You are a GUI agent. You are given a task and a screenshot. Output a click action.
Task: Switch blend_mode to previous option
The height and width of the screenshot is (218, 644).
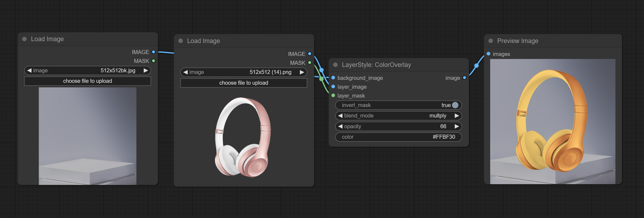click(340, 116)
